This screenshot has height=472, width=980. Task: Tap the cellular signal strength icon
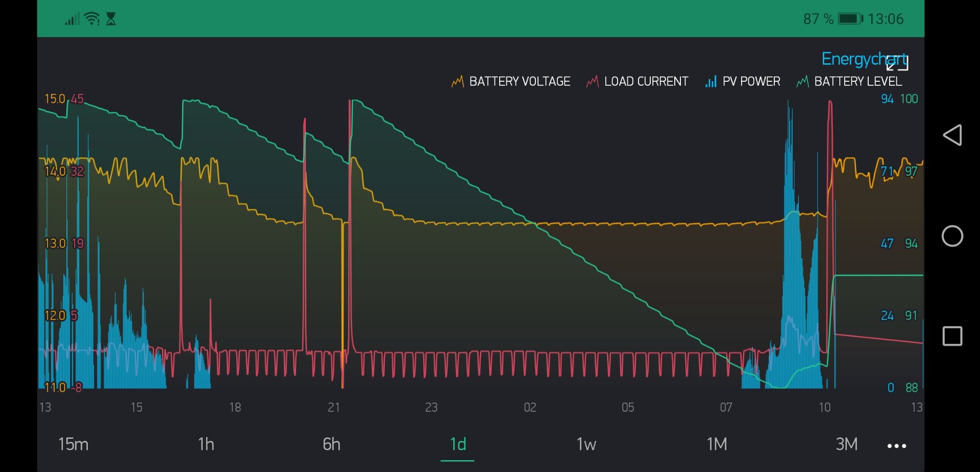72,19
